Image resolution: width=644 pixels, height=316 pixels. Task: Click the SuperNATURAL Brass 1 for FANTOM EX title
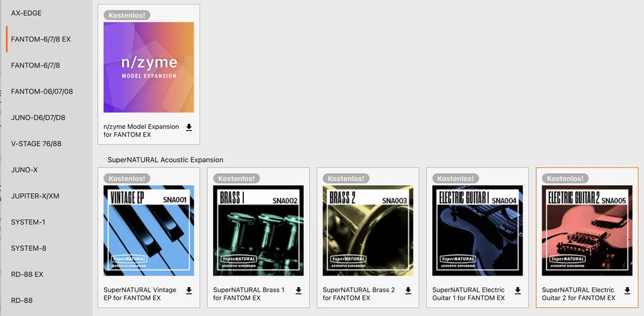tap(249, 294)
